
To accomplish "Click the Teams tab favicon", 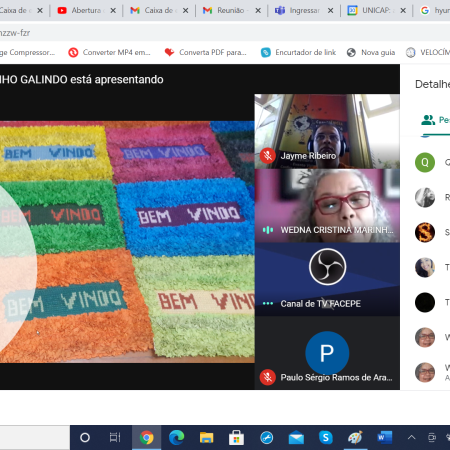I will click(280, 10).
